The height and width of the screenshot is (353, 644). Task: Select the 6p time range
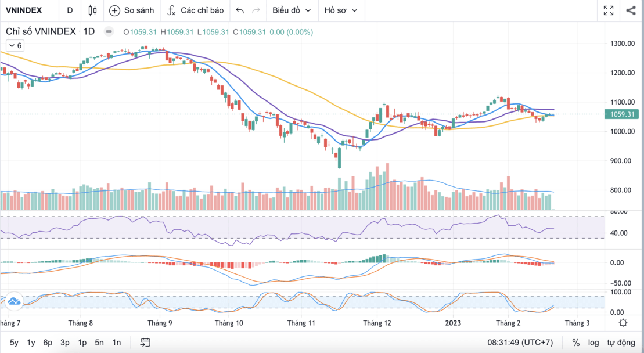(48, 343)
